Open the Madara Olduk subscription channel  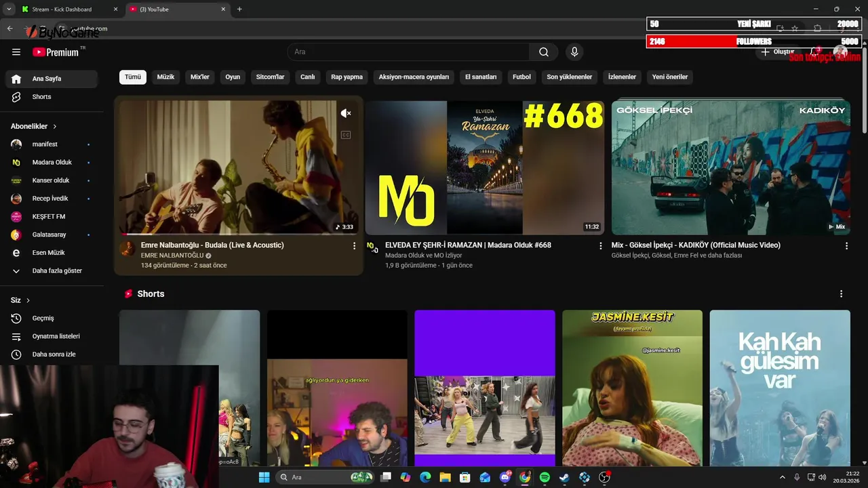(x=52, y=163)
